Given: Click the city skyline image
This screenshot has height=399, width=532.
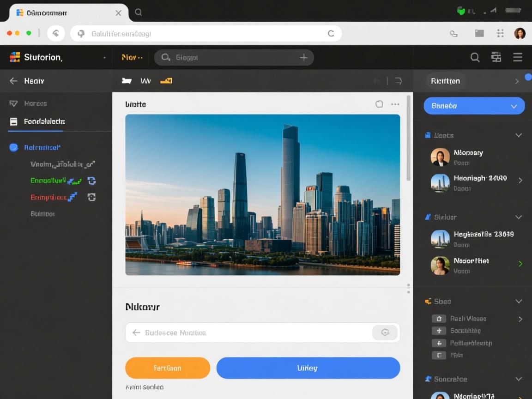Looking at the screenshot, I should 262,194.
